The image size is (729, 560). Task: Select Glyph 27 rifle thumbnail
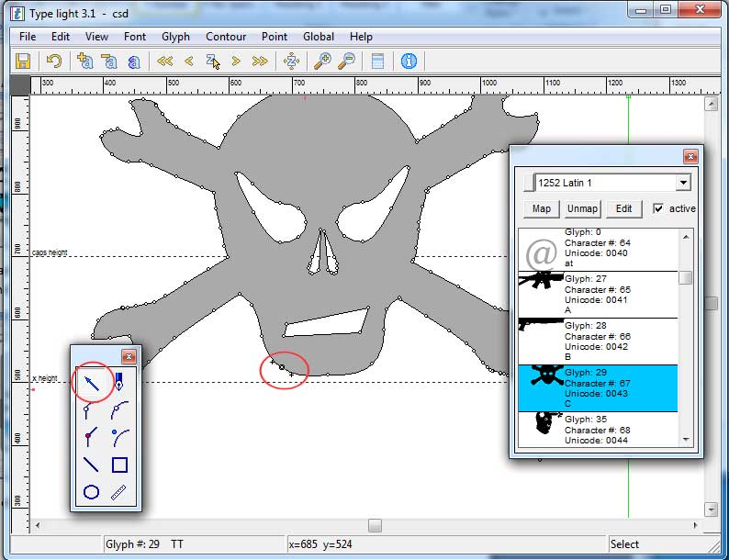pos(541,280)
